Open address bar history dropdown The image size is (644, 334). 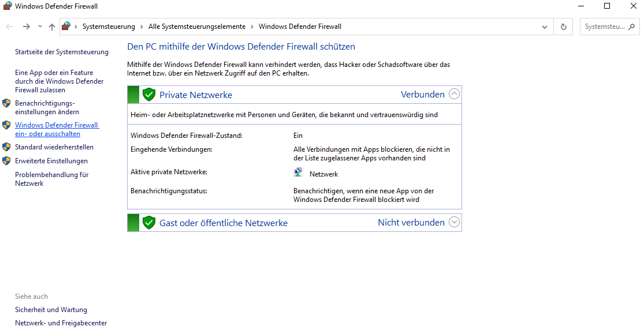[x=545, y=27]
